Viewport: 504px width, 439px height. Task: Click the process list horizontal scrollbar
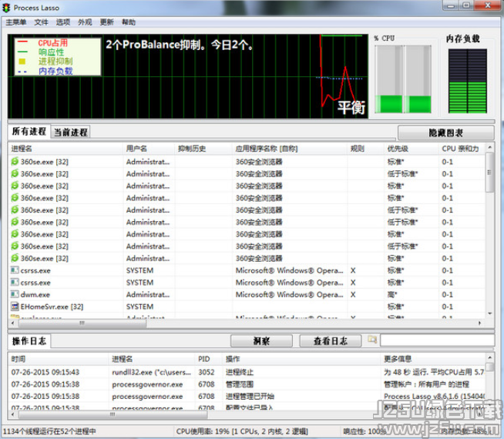click(x=82, y=323)
